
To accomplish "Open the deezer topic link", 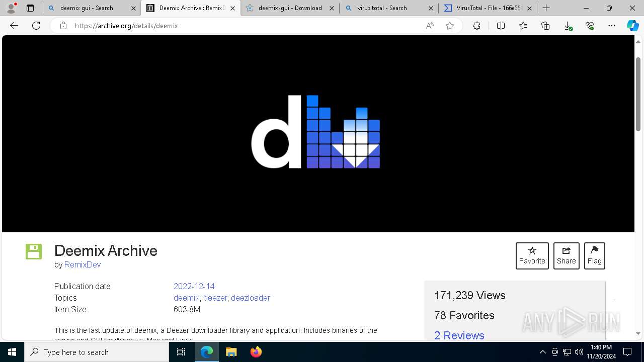I will [x=215, y=298].
